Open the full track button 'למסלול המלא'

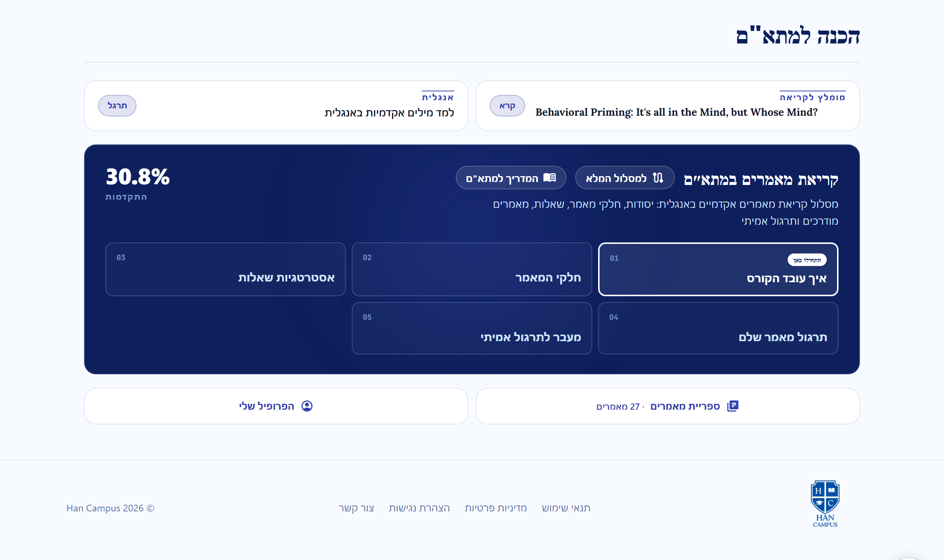click(x=625, y=178)
